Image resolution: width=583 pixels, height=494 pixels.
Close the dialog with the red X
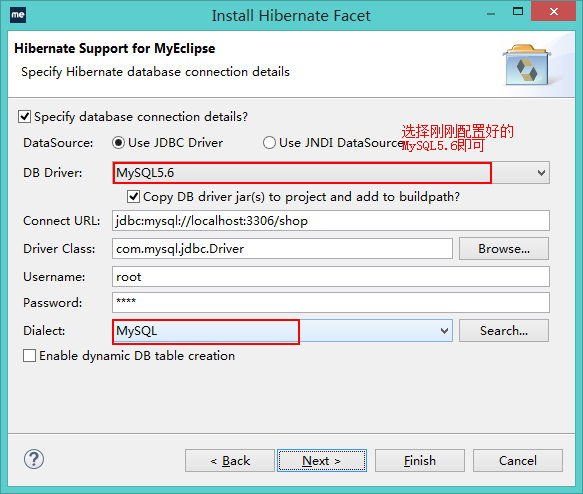click(x=554, y=12)
